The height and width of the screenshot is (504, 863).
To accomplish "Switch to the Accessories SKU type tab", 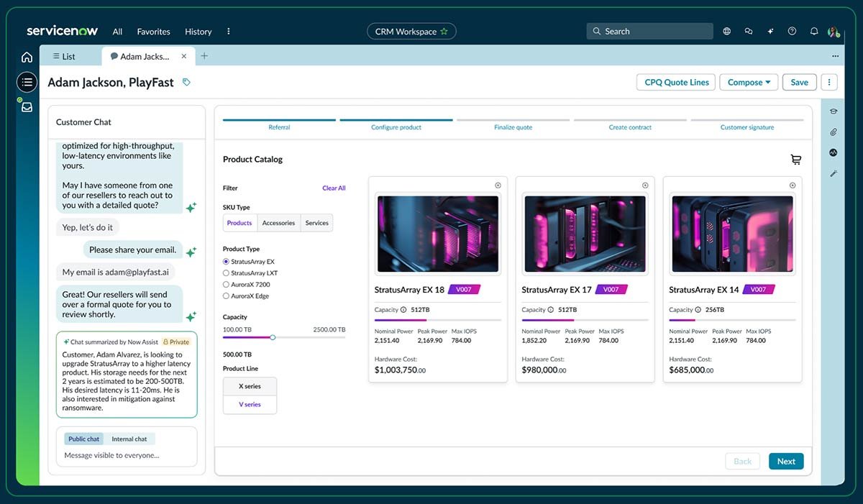I will pyautogui.click(x=278, y=223).
